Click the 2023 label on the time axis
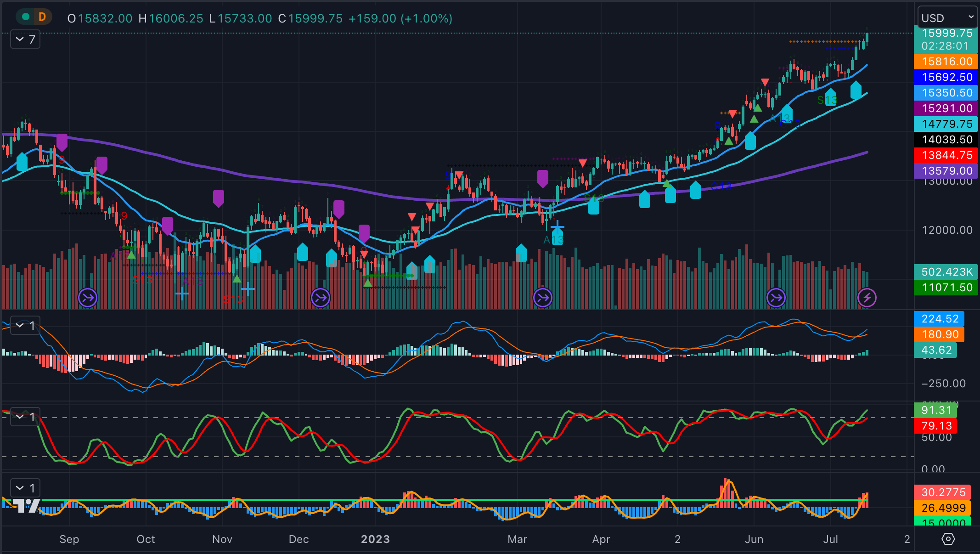The image size is (980, 554). pyautogui.click(x=375, y=539)
